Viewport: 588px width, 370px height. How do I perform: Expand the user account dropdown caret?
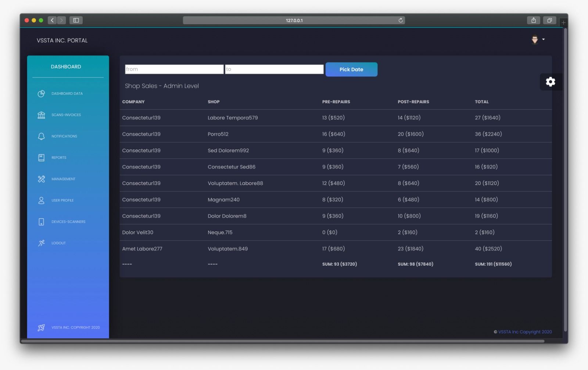point(544,39)
